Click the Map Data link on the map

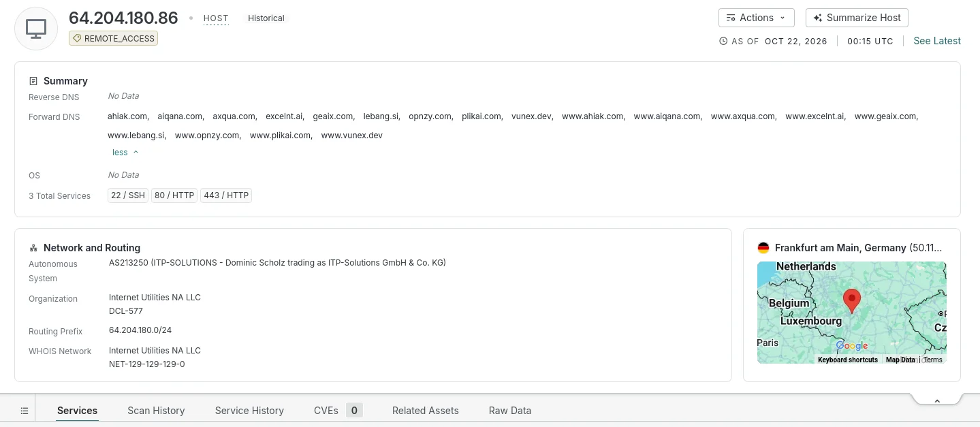coord(900,360)
